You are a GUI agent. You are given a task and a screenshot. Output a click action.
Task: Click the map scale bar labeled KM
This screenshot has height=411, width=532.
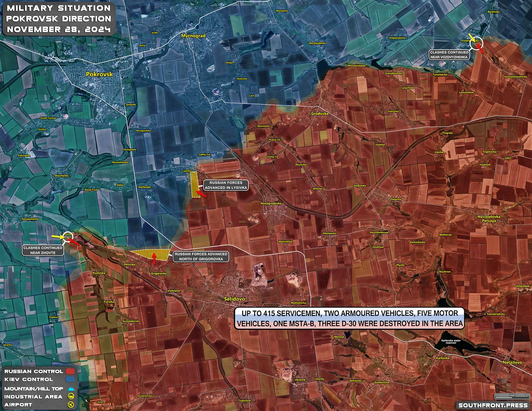(x=512, y=396)
